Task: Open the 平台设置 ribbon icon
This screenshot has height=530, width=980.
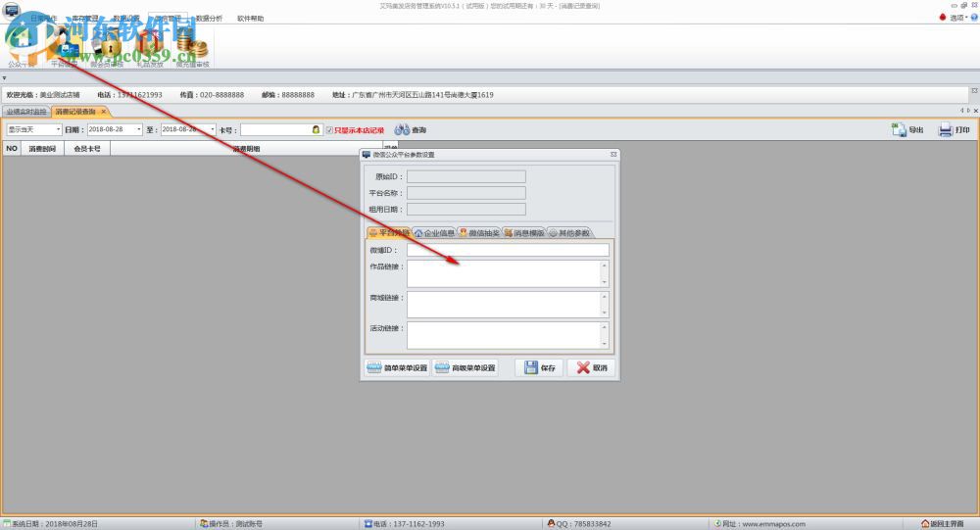Action: pos(65,48)
